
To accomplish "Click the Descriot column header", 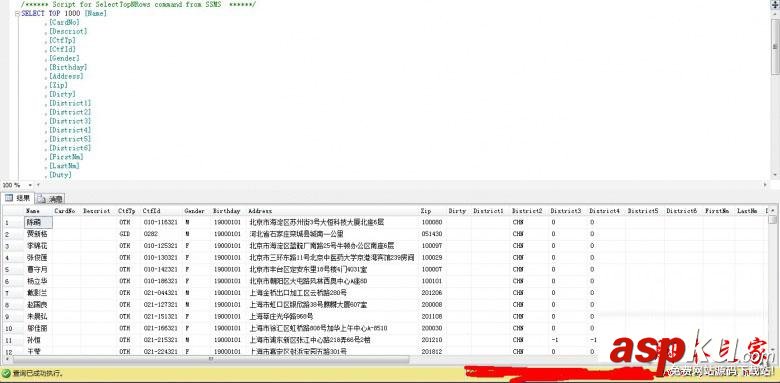I will (x=97, y=211).
